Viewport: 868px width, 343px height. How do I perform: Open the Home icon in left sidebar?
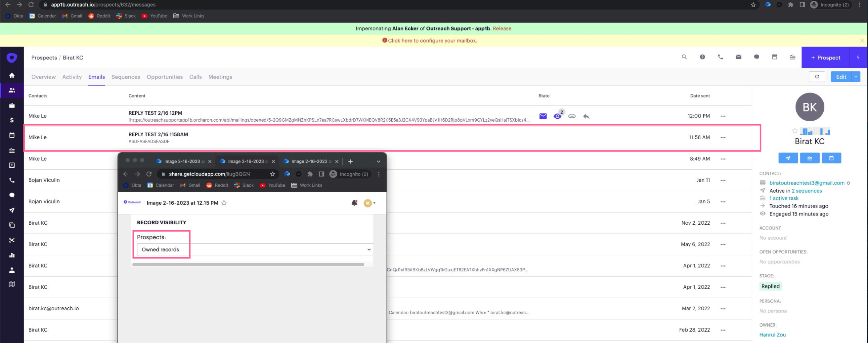click(x=12, y=75)
